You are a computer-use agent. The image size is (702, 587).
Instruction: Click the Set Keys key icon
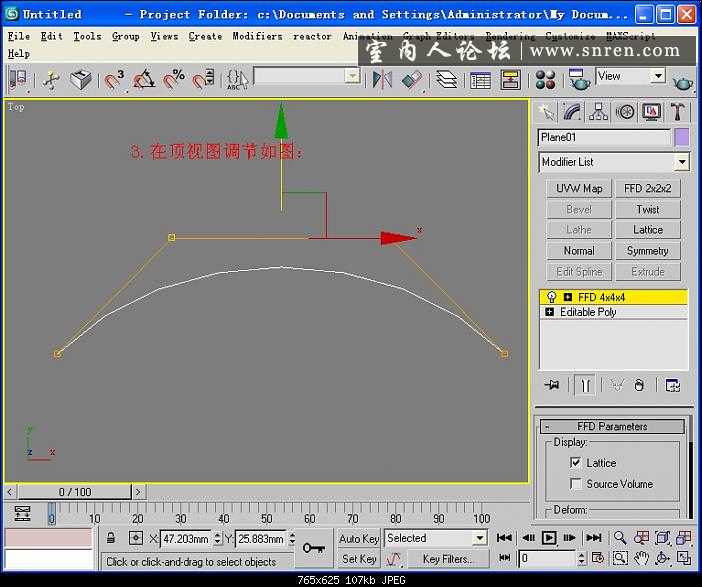[x=314, y=547]
